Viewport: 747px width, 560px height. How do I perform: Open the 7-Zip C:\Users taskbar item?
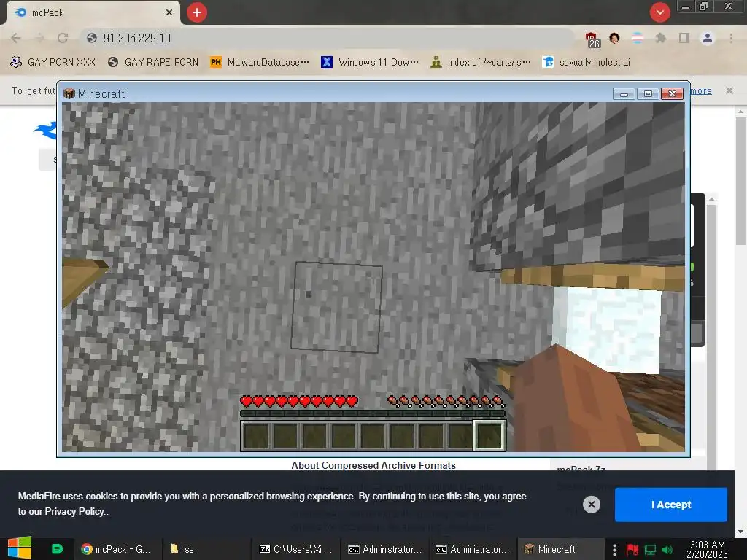point(295,549)
